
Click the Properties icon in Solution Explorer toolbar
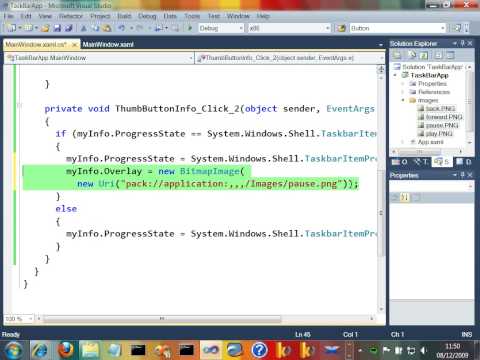(x=396, y=55)
